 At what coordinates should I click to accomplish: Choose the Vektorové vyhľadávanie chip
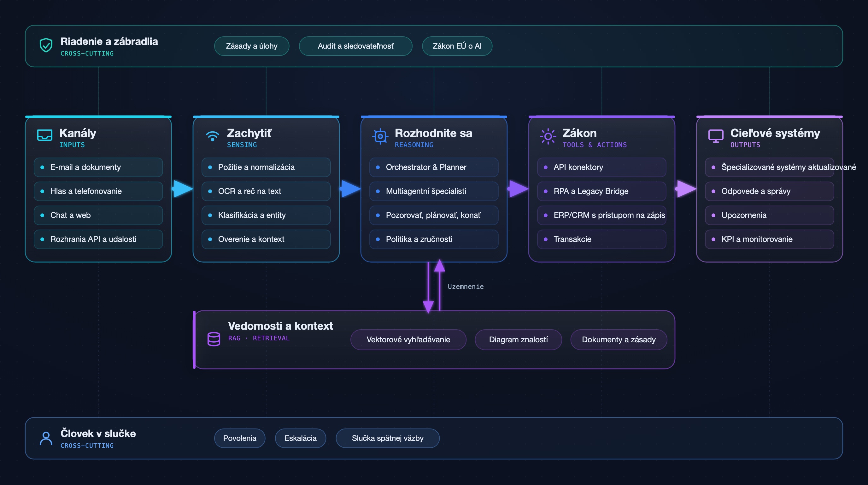point(408,339)
